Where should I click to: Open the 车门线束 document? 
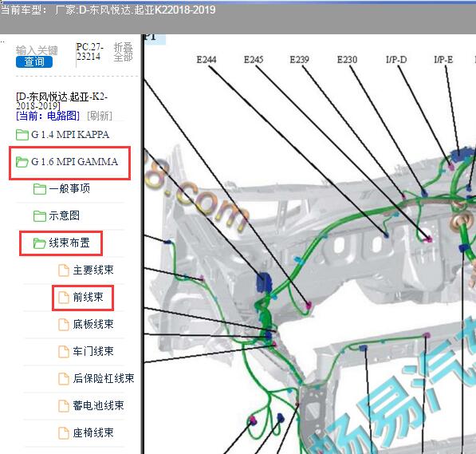93,351
